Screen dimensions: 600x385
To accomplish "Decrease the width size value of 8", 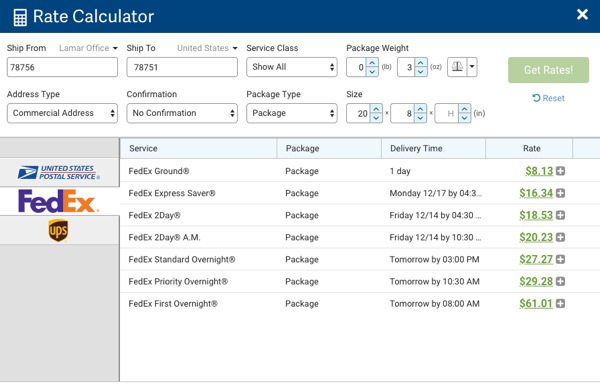I will pyautogui.click(x=420, y=118).
